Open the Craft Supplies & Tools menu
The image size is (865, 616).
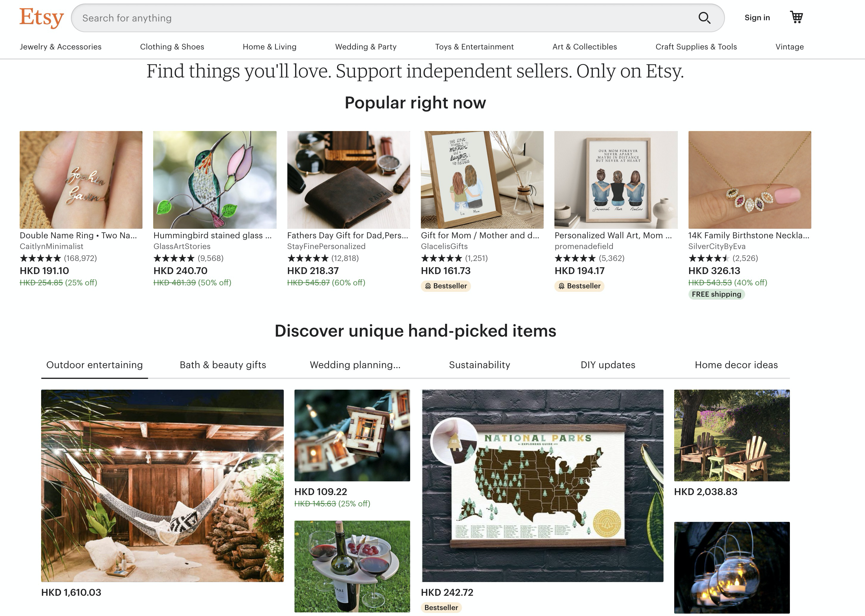click(696, 47)
